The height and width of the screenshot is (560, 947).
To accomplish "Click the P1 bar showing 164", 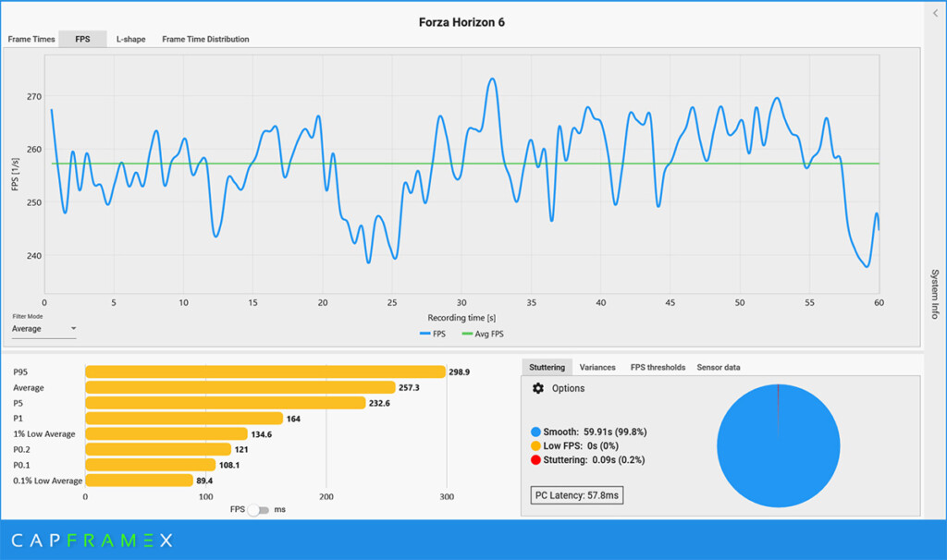I will [184, 419].
